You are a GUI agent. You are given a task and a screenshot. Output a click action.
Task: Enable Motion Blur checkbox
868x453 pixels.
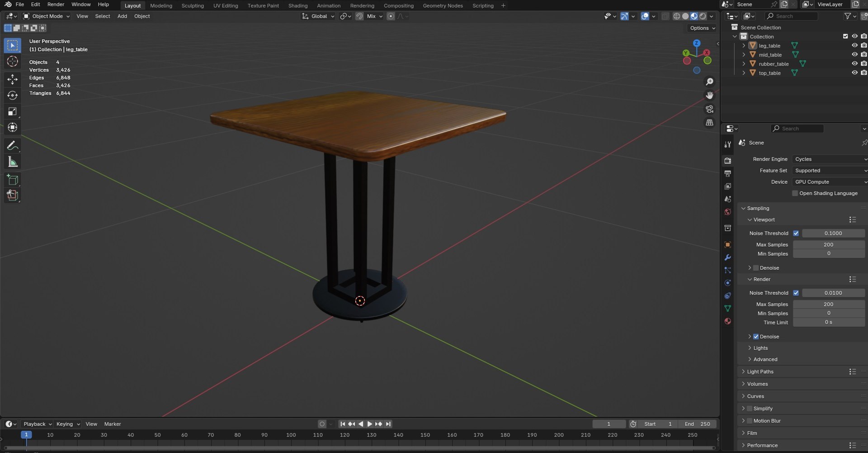click(x=750, y=421)
